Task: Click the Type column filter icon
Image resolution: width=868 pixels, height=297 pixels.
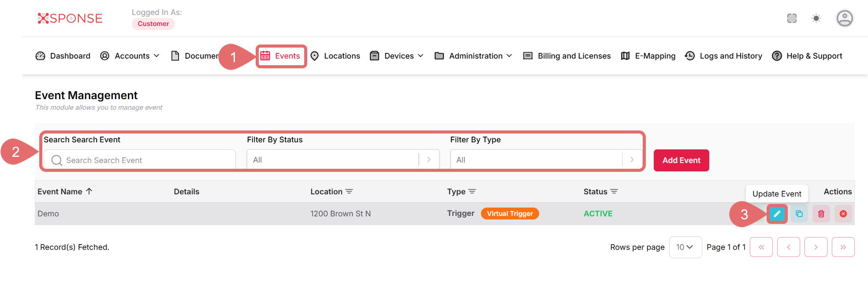Action: pos(472,192)
